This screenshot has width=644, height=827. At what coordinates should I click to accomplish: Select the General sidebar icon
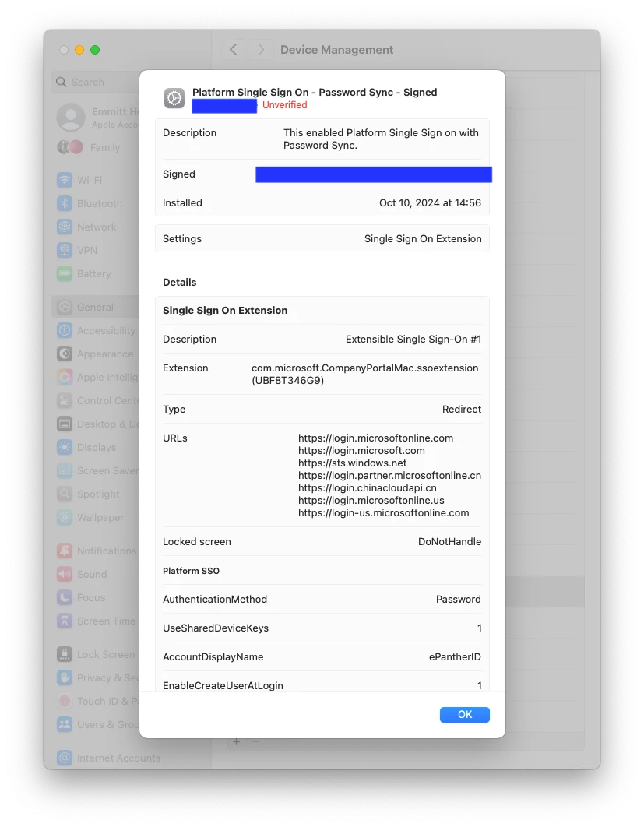65,307
